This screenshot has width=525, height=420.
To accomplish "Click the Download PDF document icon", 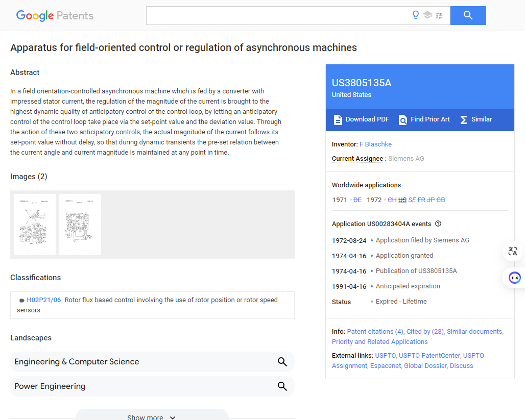I will [x=338, y=119].
